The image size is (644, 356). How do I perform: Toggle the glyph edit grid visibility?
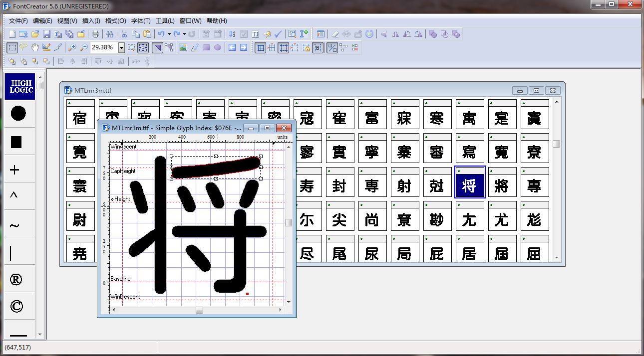point(261,47)
